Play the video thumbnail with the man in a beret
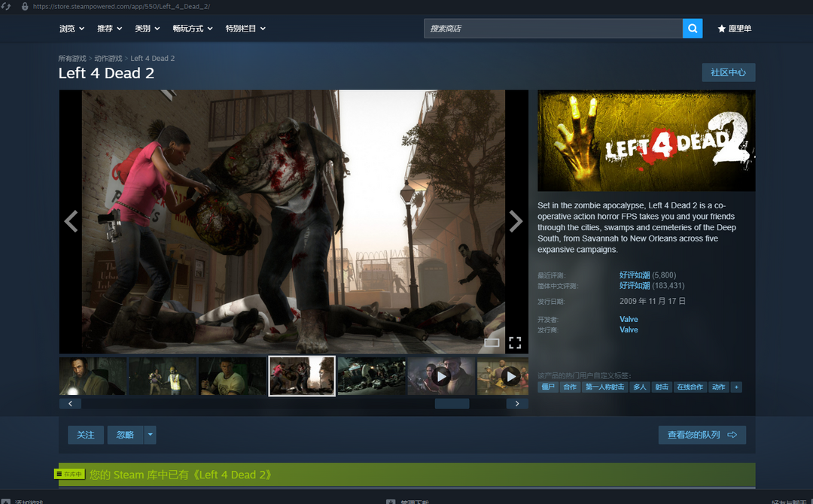The image size is (813, 504). (440, 376)
